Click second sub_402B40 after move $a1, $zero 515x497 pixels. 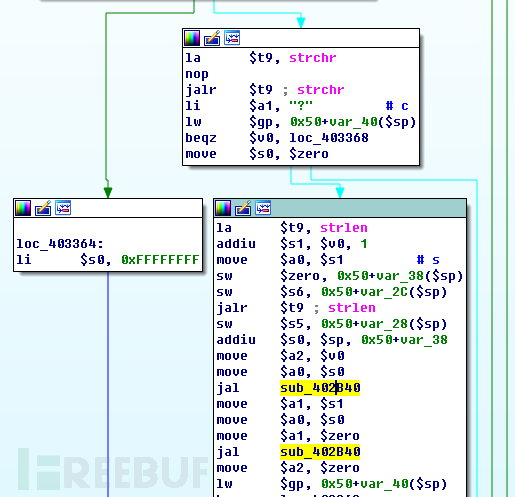pyautogui.click(x=320, y=452)
